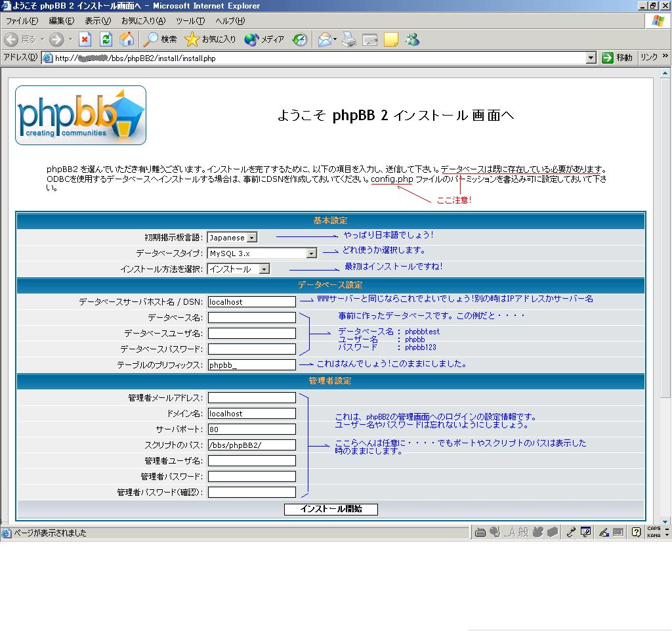Focus the スクリプトのパス input field
The height and width of the screenshot is (637, 672).
click(x=251, y=445)
